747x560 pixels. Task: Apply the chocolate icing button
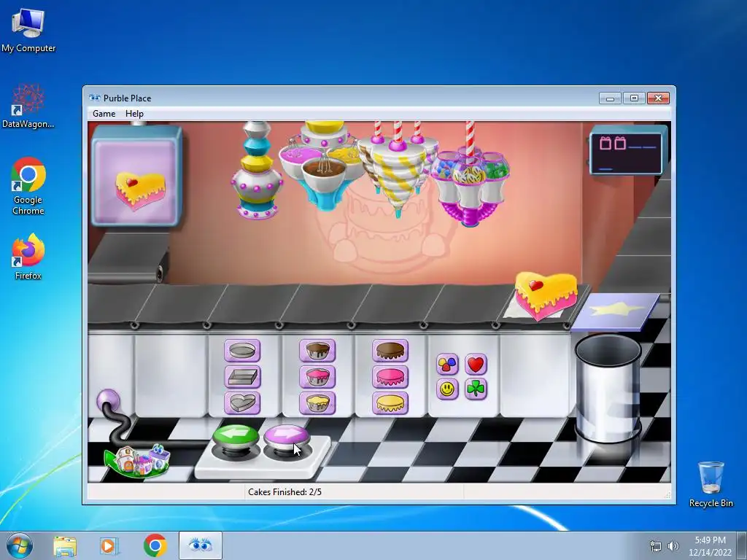tap(390, 351)
